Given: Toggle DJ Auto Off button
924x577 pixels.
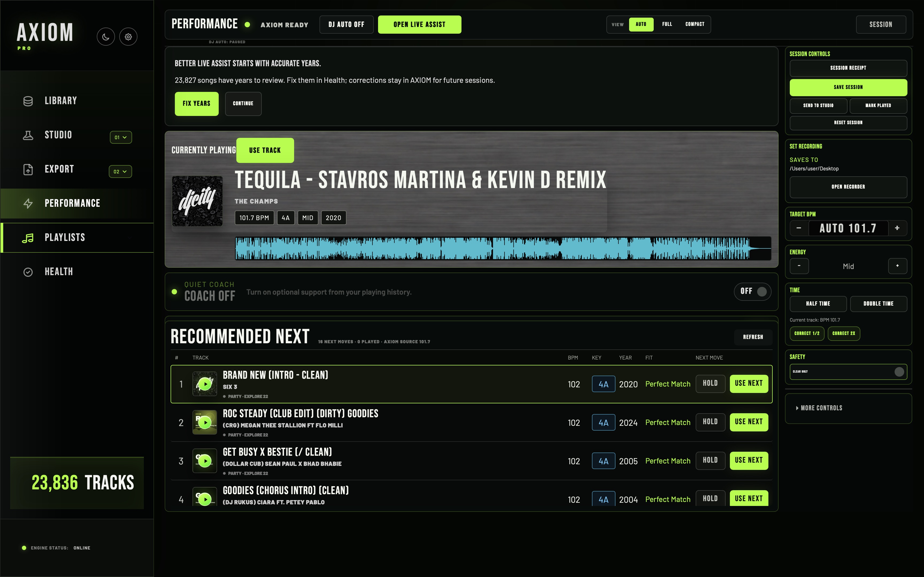Looking at the screenshot, I should 346,24.
